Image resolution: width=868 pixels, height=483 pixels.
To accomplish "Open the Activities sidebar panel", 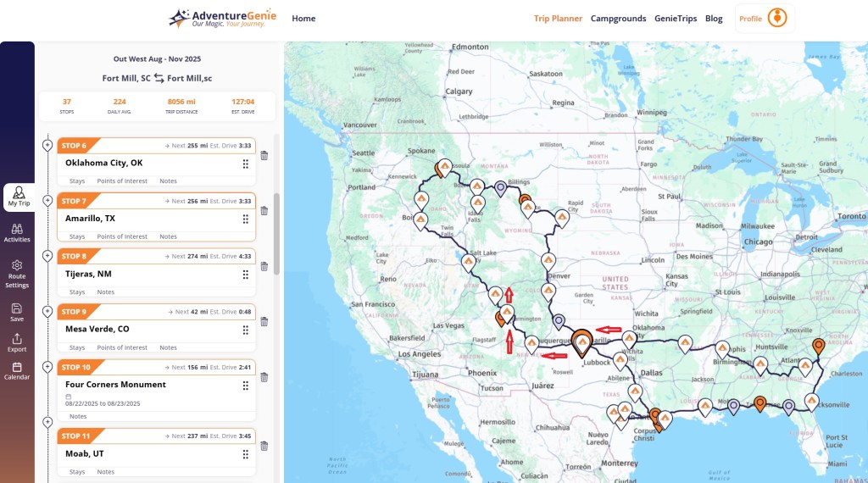I will pyautogui.click(x=17, y=232).
